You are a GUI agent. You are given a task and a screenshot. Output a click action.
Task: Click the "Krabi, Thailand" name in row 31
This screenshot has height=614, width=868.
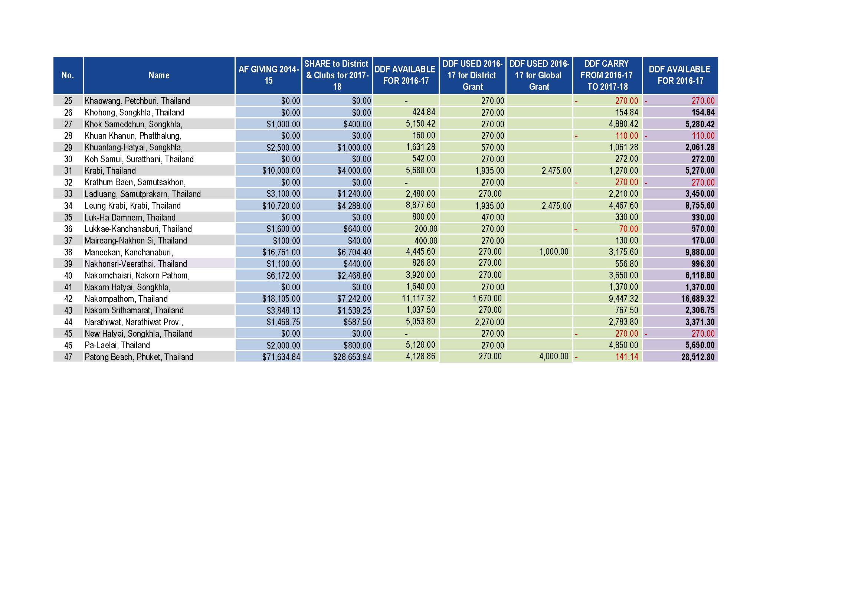(110, 171)
